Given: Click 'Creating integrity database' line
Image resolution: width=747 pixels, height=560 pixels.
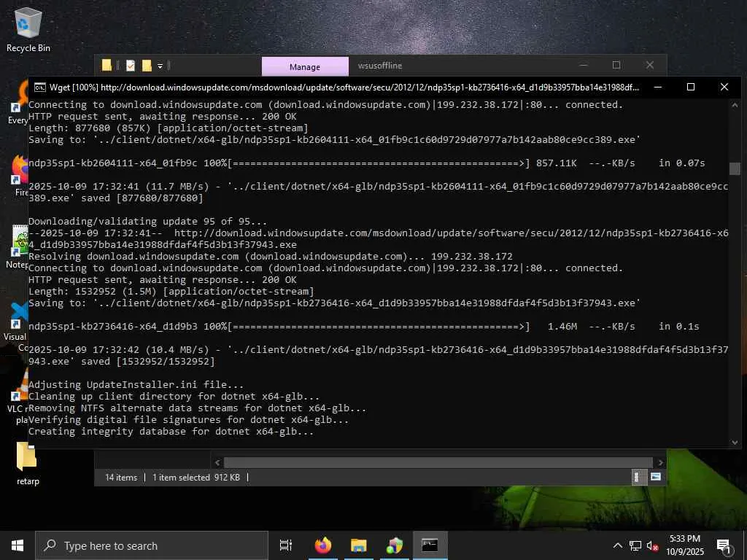Looking at the screenshot, I should click(x=171, y=432).
